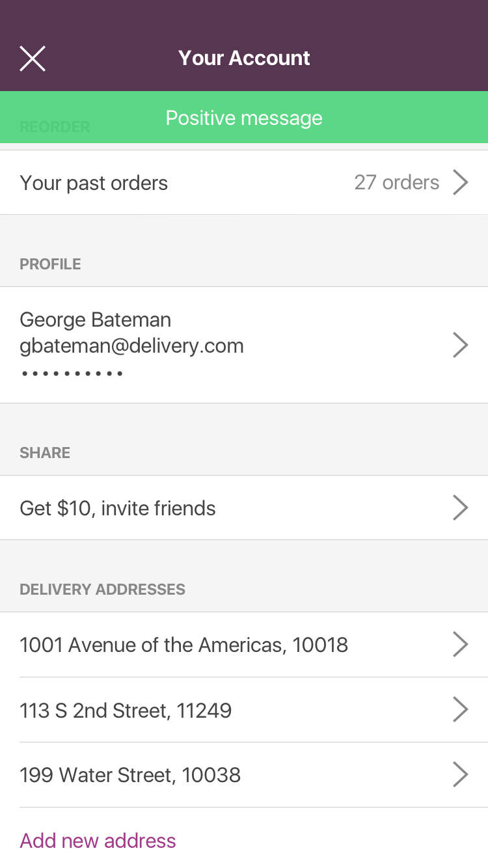Expand the 1001 Avenue of the Americas chevron
This screenshot has width=488, height=868.
tap(461, 645)
